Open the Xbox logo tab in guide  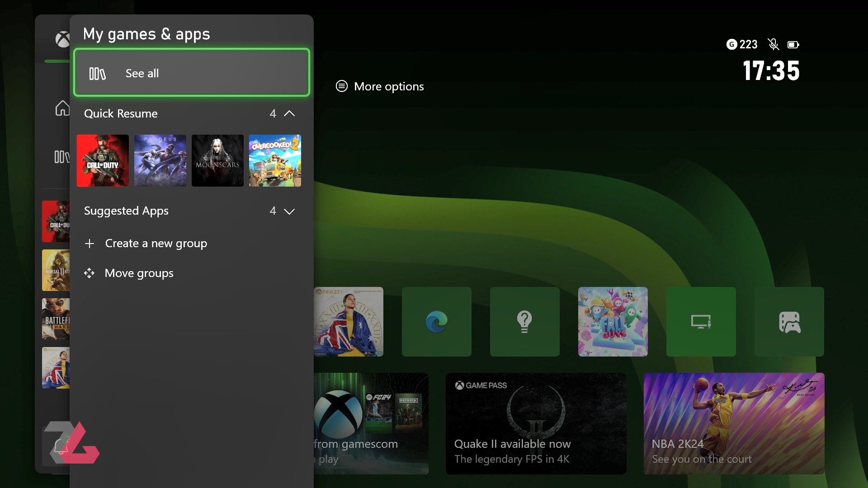(62, 39)
